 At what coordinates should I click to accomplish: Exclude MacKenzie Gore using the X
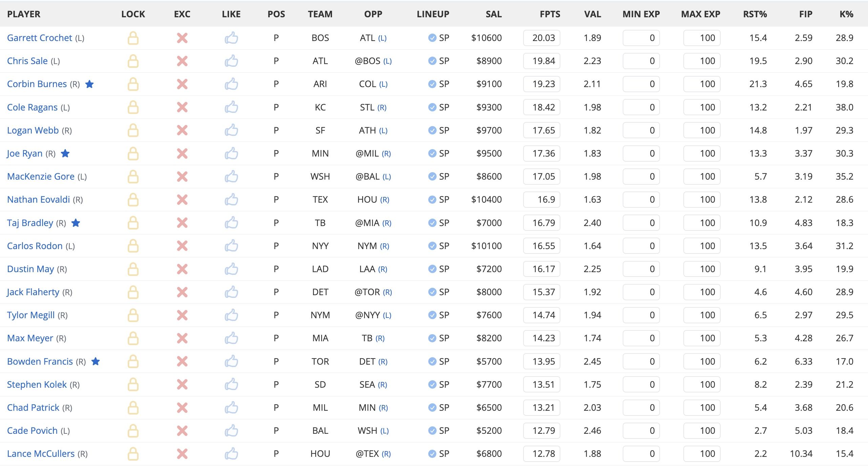(182, 177)
